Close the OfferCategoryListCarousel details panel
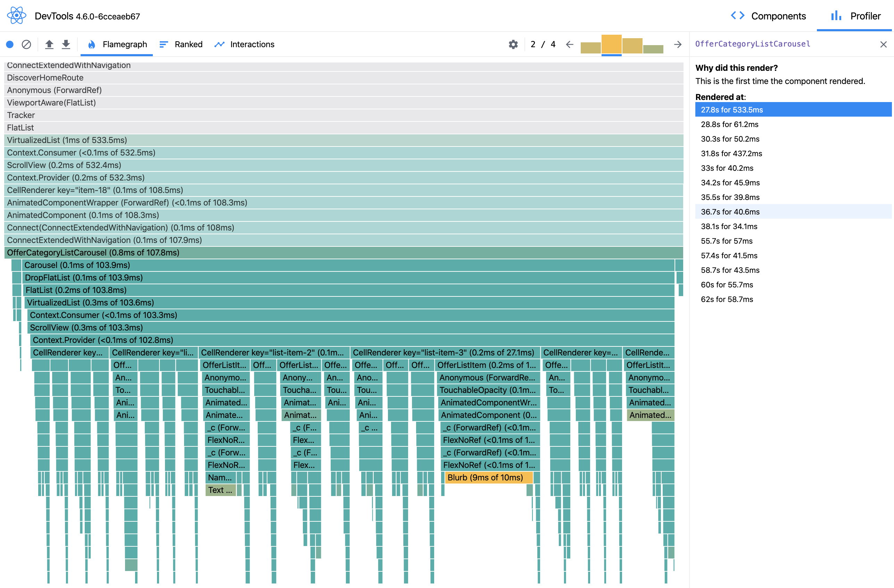This screenshot has width=894, height=588. pyautogui.click(x=883, y=44)
